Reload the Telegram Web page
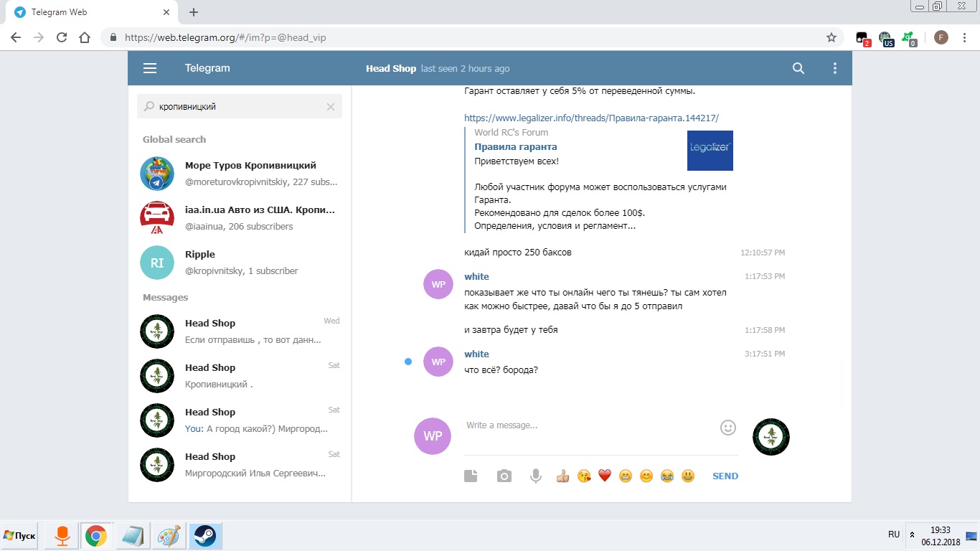Viewport: 980px width, 551px height. coord(62,37)
